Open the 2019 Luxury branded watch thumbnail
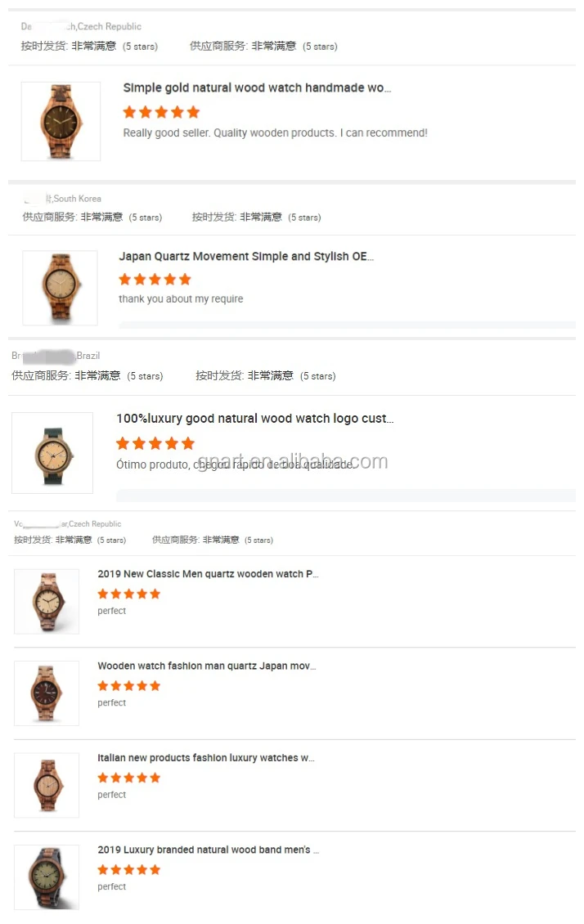584x924 pixels. coord(47,877)
